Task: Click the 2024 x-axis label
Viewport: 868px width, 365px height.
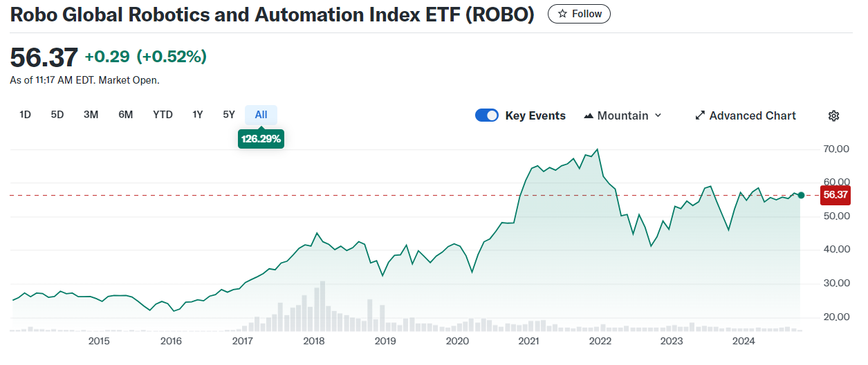Action: click(x=744, y=341)
